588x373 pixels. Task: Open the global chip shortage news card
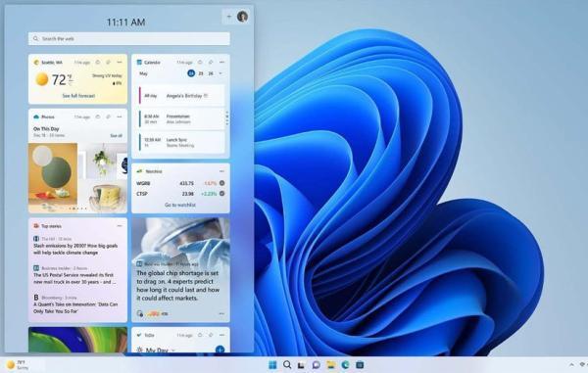[180, 269]
